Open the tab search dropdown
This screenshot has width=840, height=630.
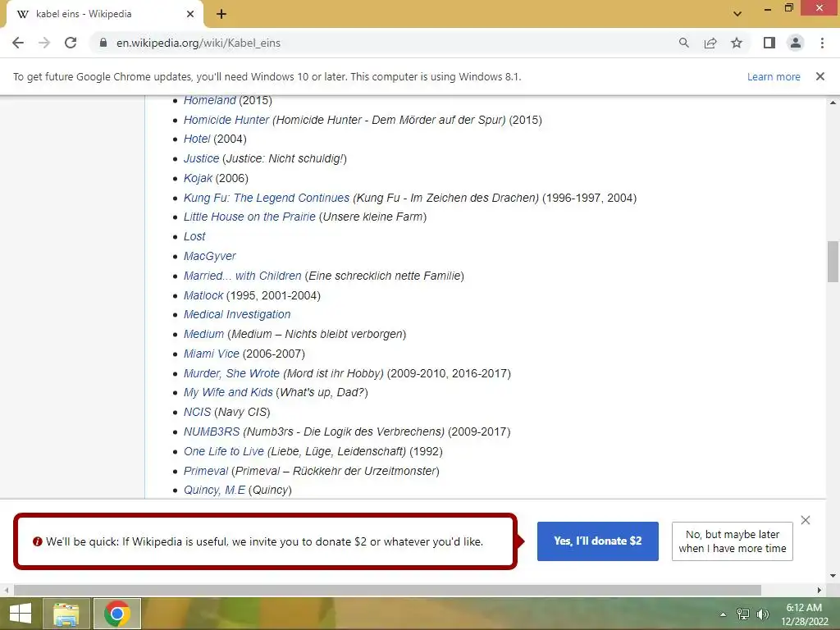[737, 14]
